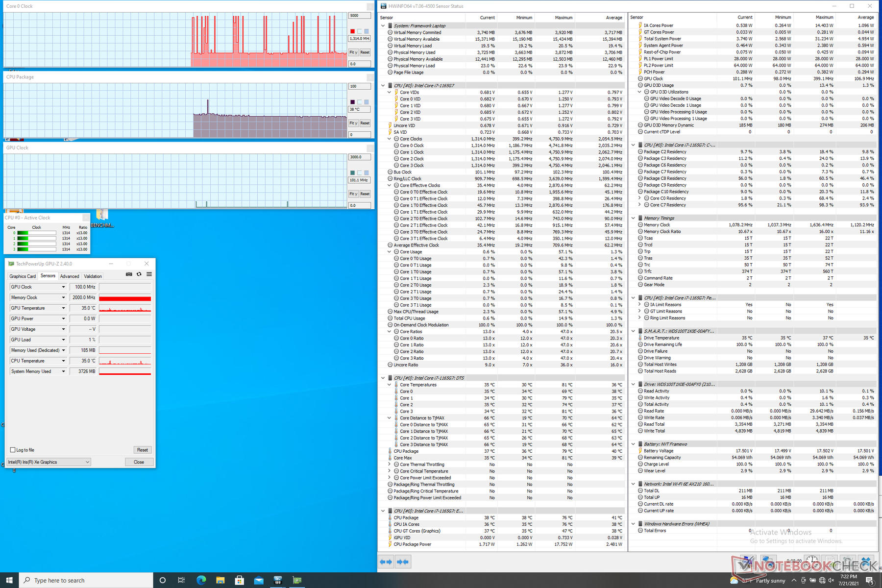The height and width of the screenshot is (588, 882).
Task: Click the GPU-Z title bar app icon
Action: click(x=11, y=264)
